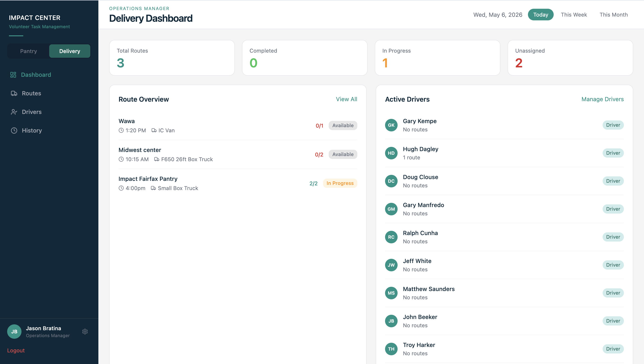Open the Midwest center route entry
This screenshot has height=364, width=644.
point(238,154)
